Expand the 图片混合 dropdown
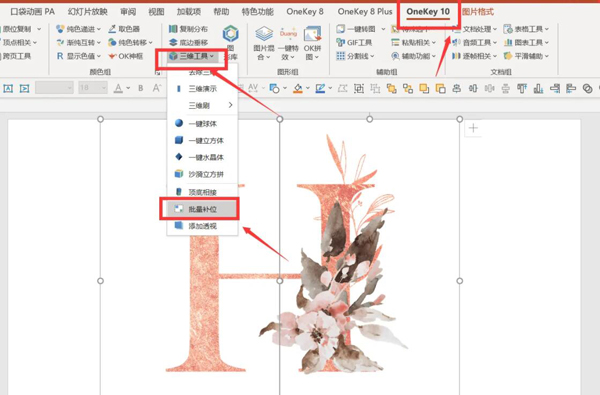The height and width of the screenshot is (395, 600). [264, 52]
